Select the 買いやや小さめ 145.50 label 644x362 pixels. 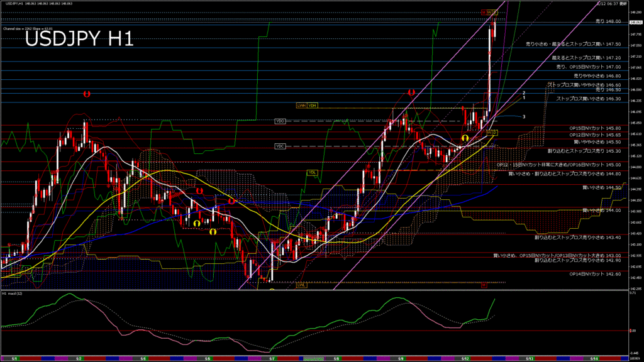pyautogui.click(x=597, y=142)
